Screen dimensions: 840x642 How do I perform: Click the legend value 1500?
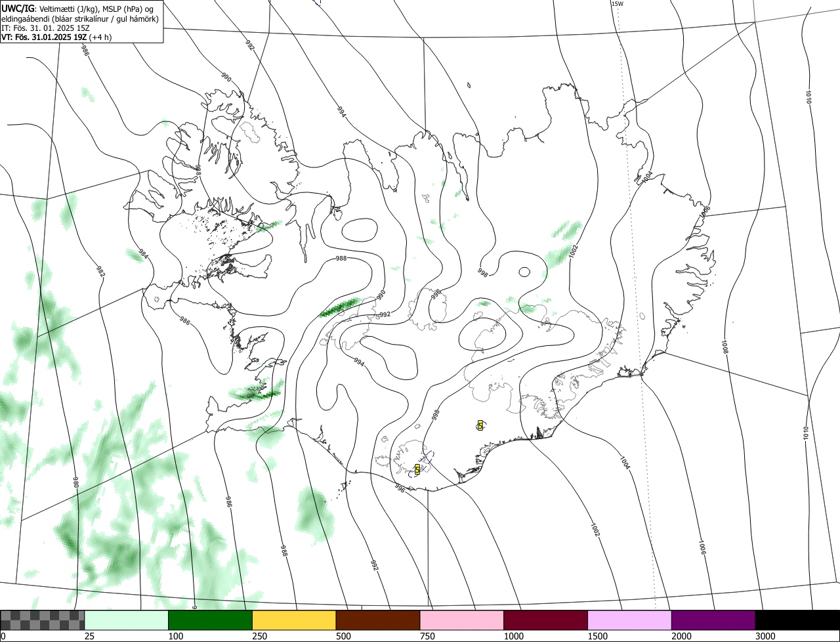pyautogui.click(x=598, y=636)
